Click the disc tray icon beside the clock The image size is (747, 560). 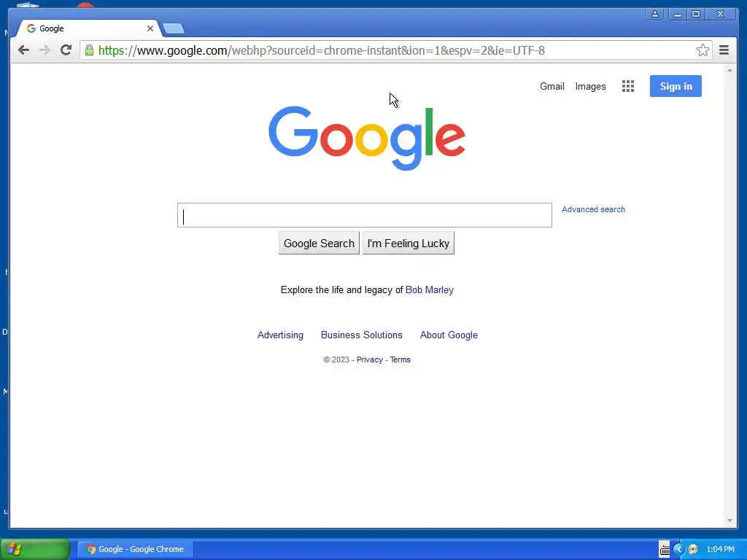(693, 549)
